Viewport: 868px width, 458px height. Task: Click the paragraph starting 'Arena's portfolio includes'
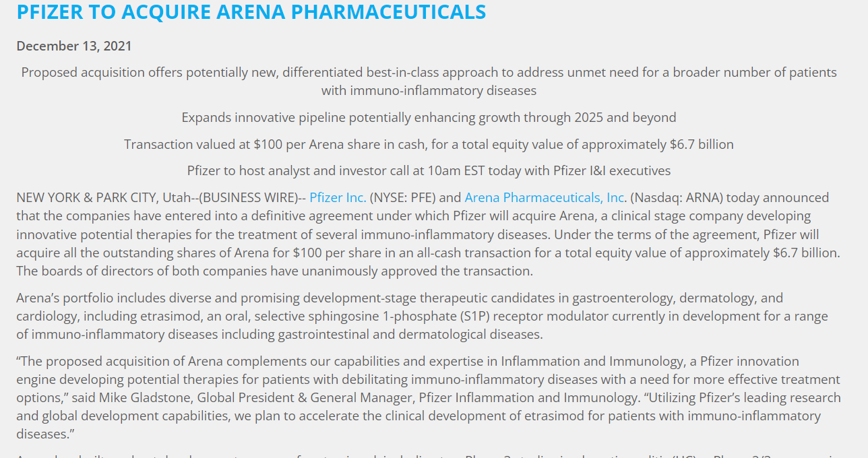(x=422, y=316)
